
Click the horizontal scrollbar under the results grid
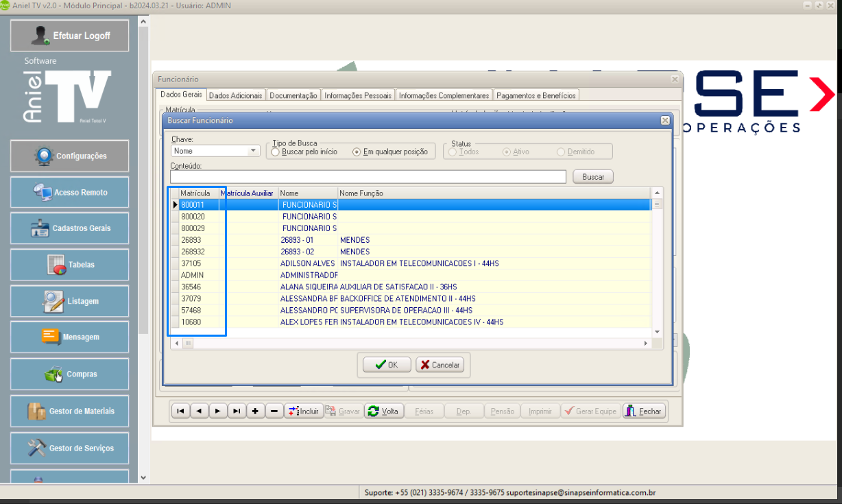(x=411, y=343)
